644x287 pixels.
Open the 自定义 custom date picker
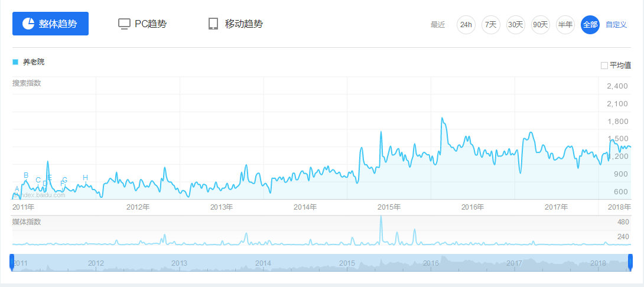tap(616, 25)
